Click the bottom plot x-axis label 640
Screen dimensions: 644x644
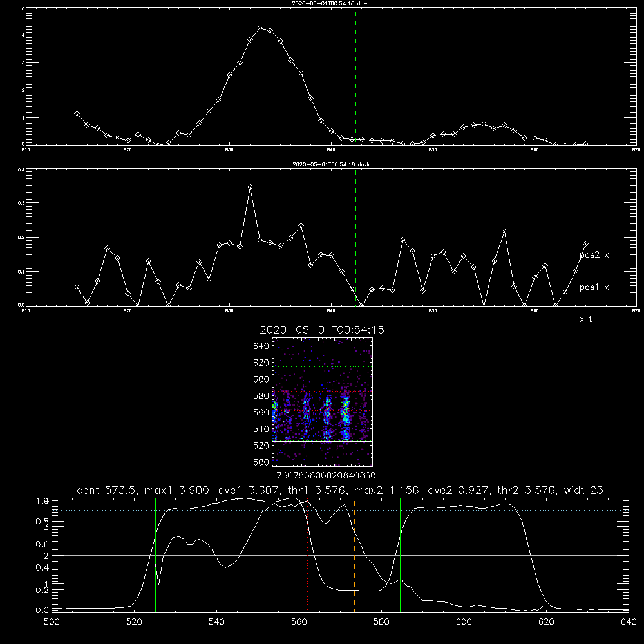[x=629, y=622]
